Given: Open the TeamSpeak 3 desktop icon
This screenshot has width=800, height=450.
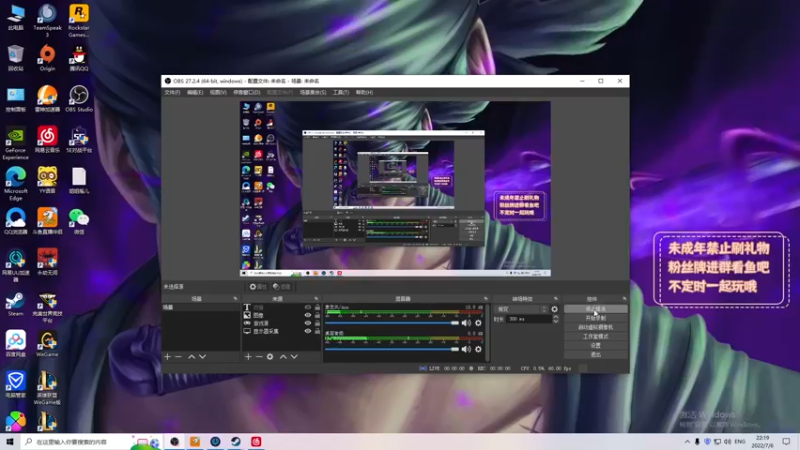Looking at the screenshot, I should (47, 20).
